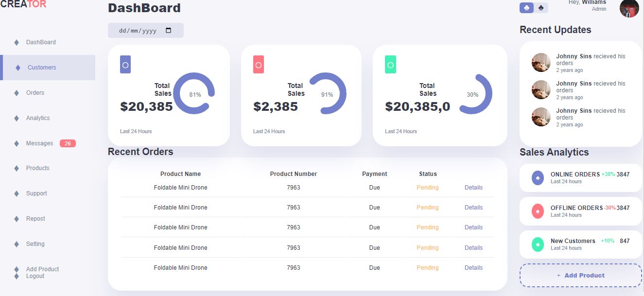644x296 pixels.
Task: Open Customers in the sidebar
Action: tap(42, 68)
